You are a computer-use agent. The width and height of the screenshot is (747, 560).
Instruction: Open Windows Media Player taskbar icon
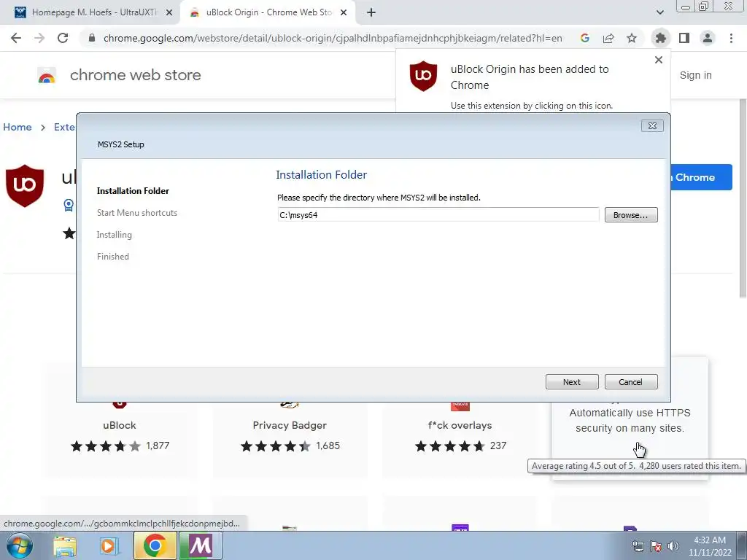point(109,545)
